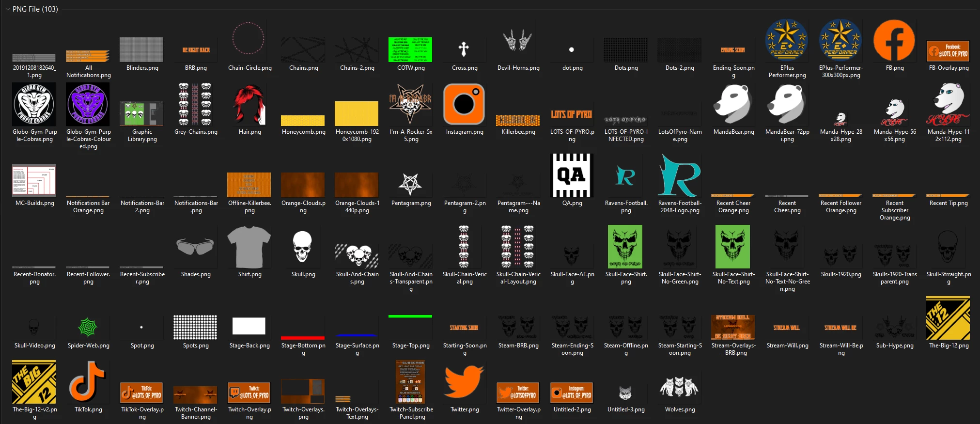Image resolution: width=980 pixels, height=424 pixels.
Task: Select the Cross.png thumbnail
Action: pyautogui.click(x=464, y=49)
